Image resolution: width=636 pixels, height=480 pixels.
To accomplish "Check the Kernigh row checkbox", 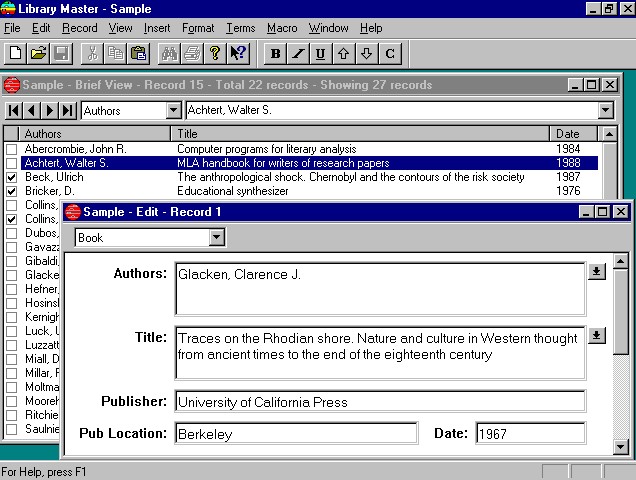I will pyautogui.click(x=12, y=317).
